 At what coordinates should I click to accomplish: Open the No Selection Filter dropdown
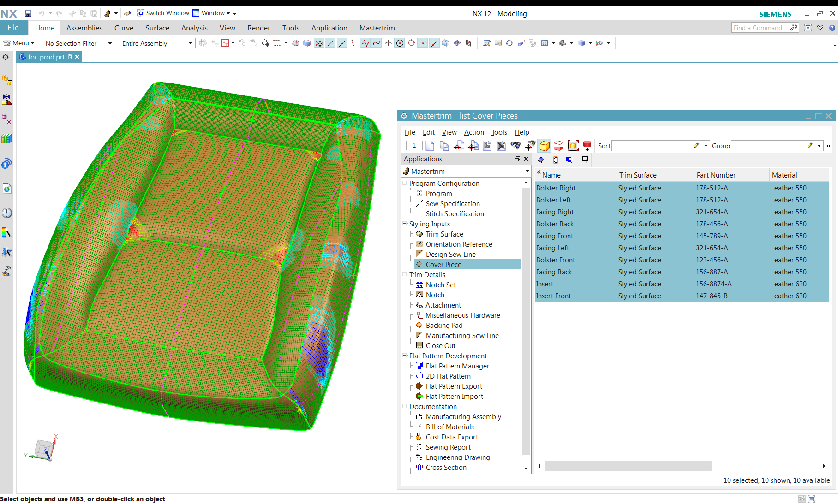(x=78, y=43)
